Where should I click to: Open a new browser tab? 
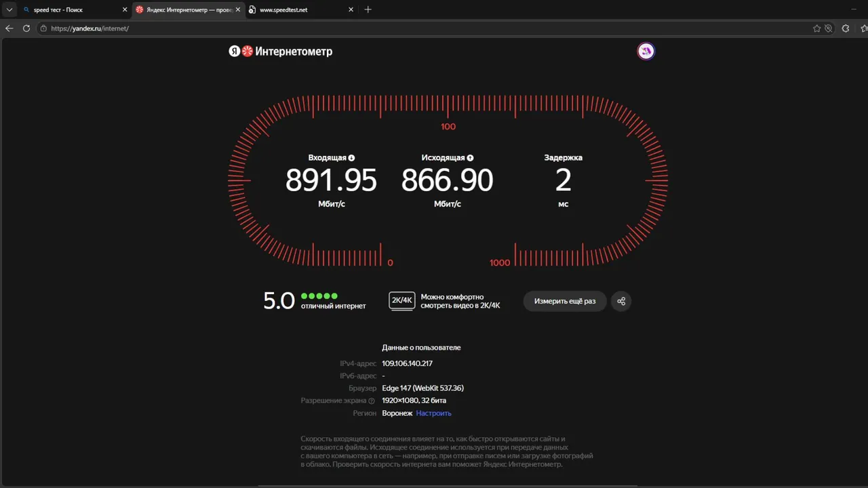pyautogui.click(x=368, y=9)
